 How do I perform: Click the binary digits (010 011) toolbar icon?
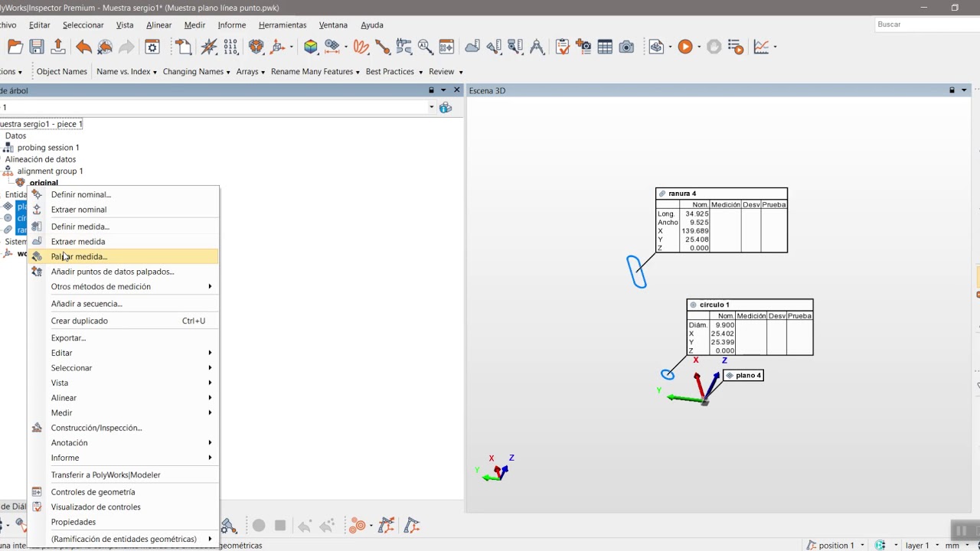[x=230, y=47]
